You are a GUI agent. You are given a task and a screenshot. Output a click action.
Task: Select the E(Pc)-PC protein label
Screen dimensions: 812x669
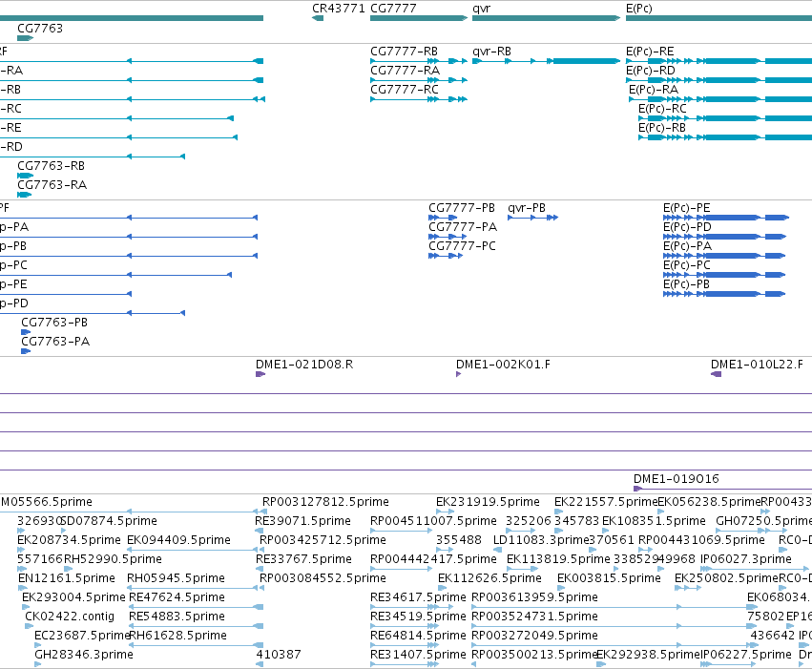687,265
